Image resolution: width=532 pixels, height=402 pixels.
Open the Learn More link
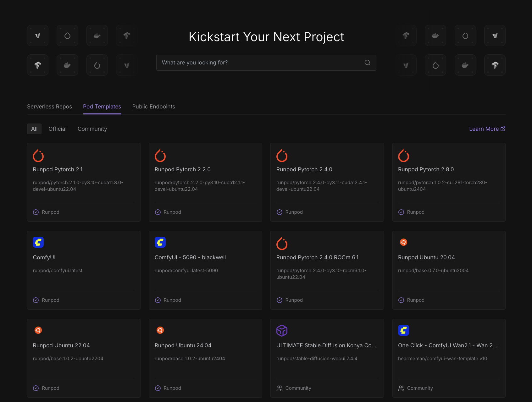pos(487,129)
